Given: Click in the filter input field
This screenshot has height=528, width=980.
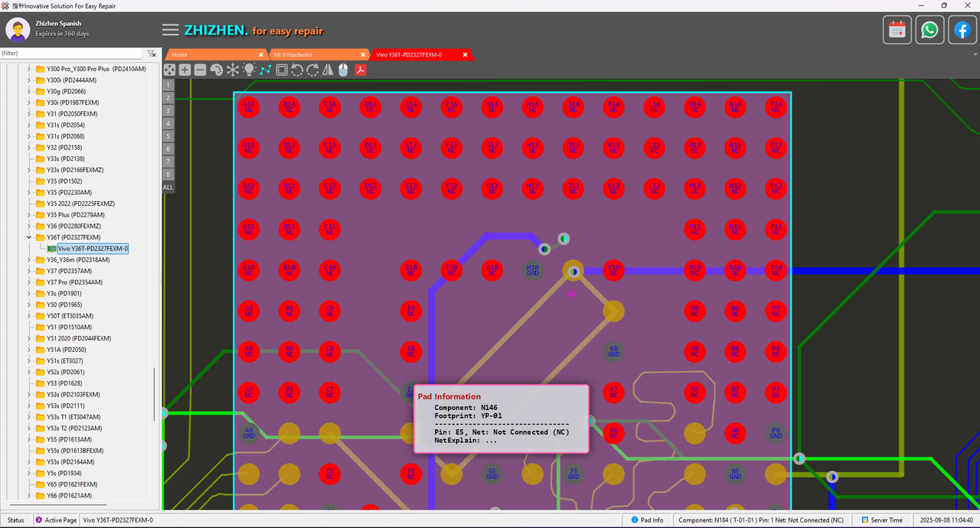Looking at the screenshot, I should [x=71, y=54].
